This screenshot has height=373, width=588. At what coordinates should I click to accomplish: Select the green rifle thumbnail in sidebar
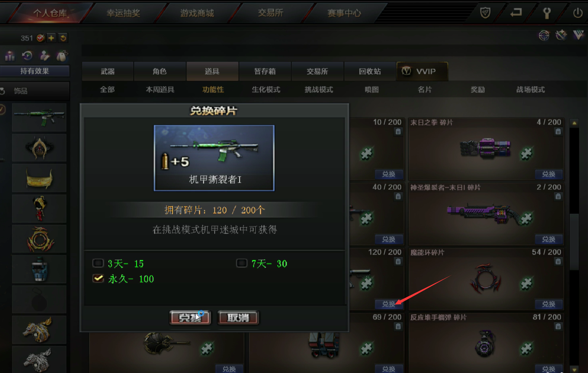(39, 118)
